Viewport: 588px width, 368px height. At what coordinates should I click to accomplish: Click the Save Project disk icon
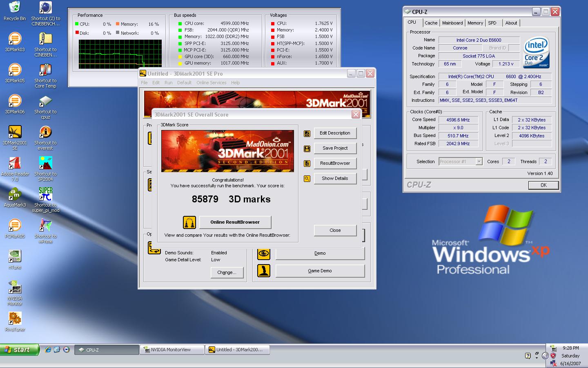[307, 148]
